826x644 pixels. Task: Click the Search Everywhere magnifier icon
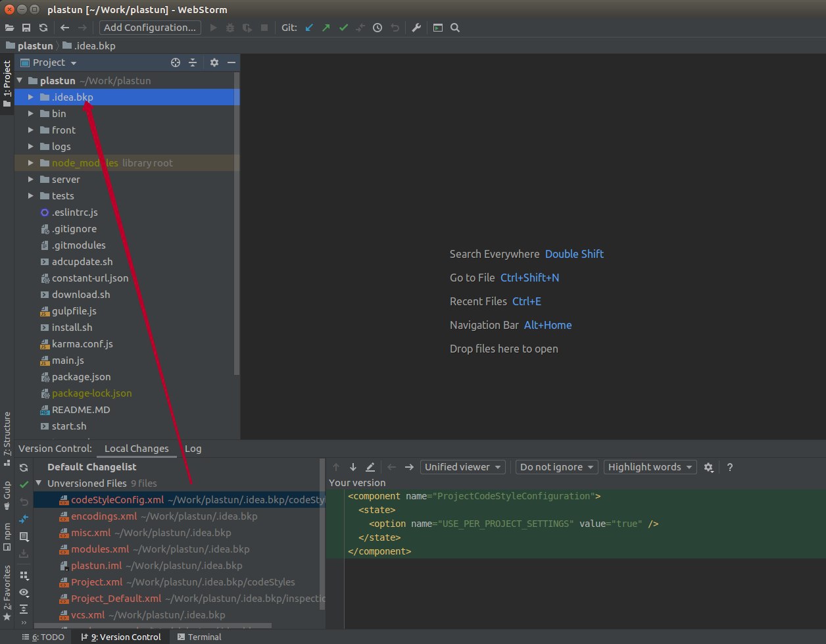tap(455, 28)
